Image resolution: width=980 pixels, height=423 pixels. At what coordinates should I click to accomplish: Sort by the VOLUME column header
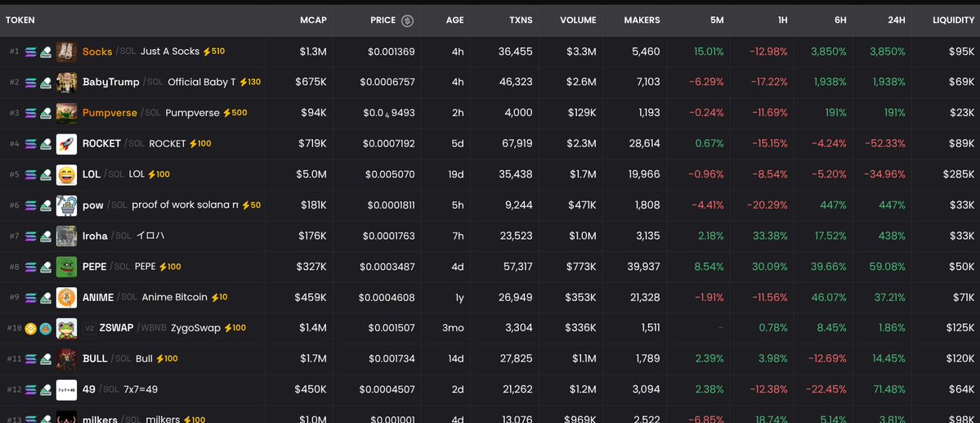tap(578, 20)
